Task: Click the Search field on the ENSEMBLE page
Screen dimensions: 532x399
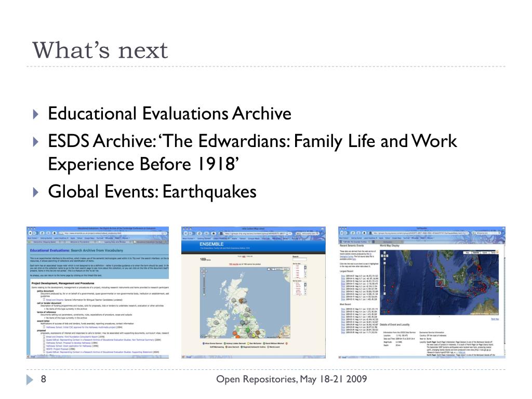Action: point(300,259)
